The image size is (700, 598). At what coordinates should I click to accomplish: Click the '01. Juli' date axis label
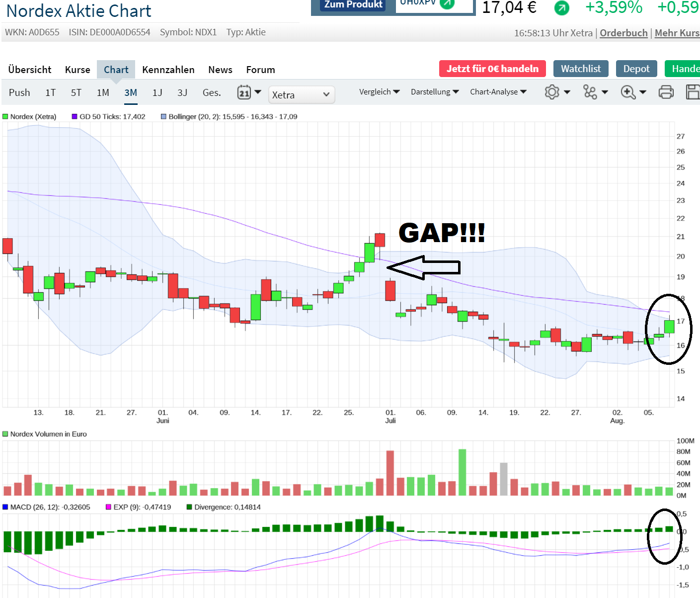click(x=390, y=417)
